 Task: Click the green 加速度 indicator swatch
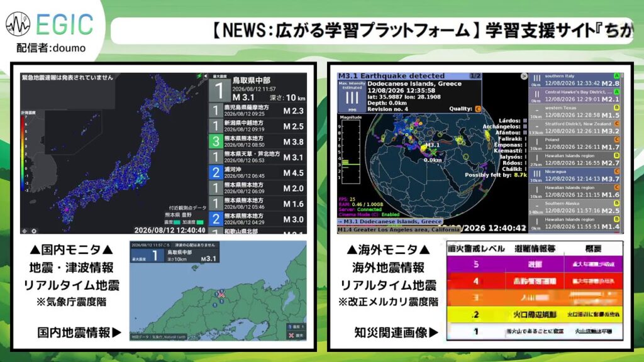click(x=201, y=222)
